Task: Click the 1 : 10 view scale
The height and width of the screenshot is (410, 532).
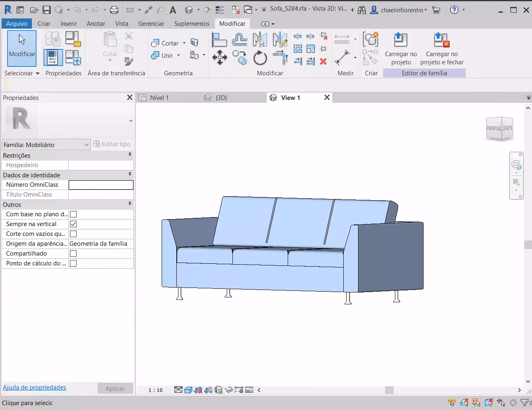Action: click(156, 390)
